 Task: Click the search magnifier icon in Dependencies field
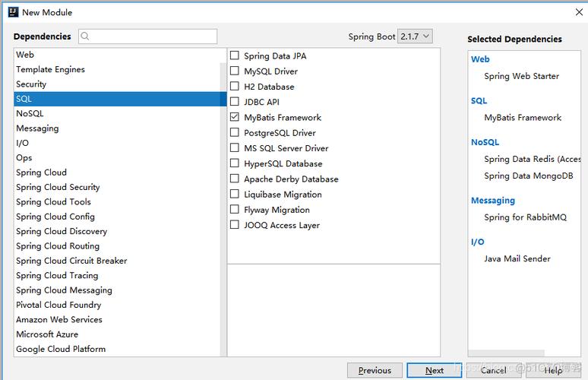85,36
